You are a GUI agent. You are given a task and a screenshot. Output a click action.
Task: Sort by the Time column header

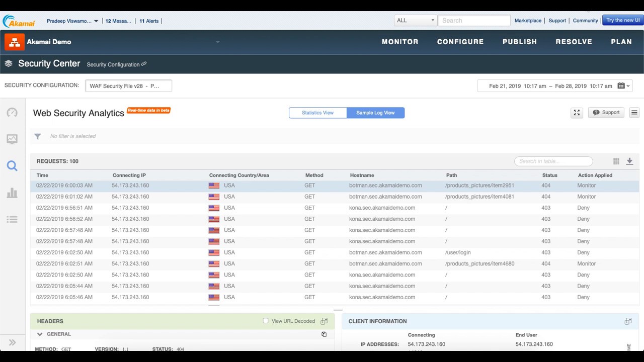click(x=42, y=175)
